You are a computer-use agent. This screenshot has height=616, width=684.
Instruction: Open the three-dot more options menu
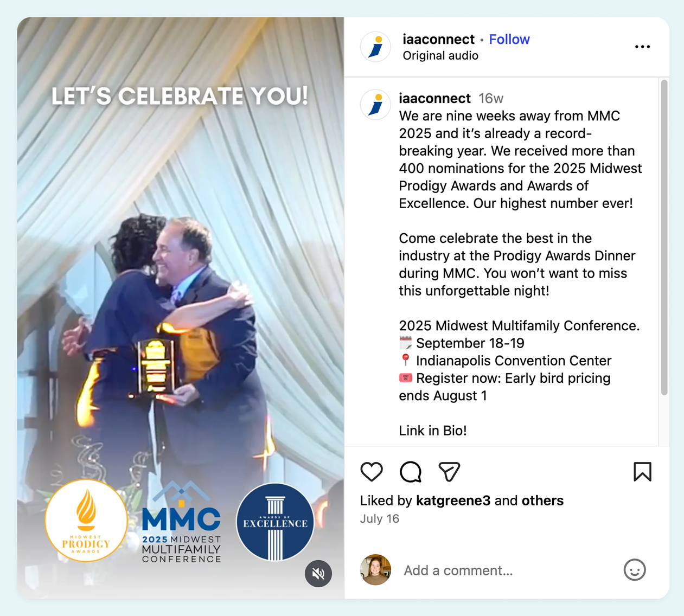click(642, 47)
